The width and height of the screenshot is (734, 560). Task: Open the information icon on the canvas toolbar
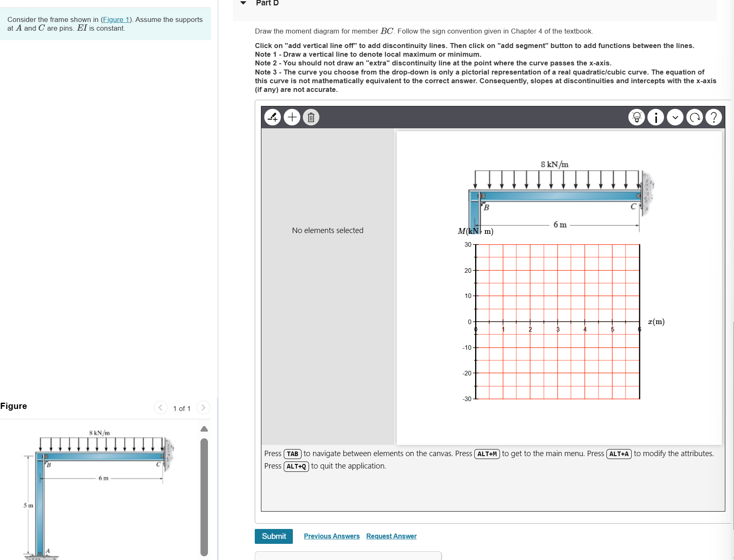click(656, 117)
